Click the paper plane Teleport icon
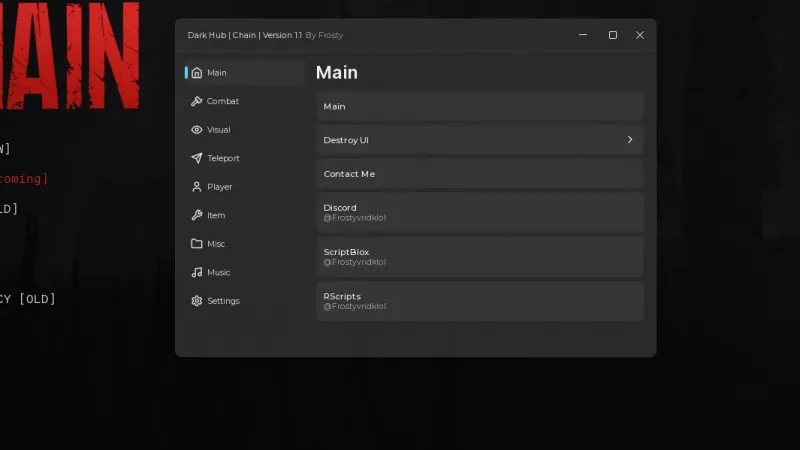Screen dimensions: 800x450 coord(196,158)
